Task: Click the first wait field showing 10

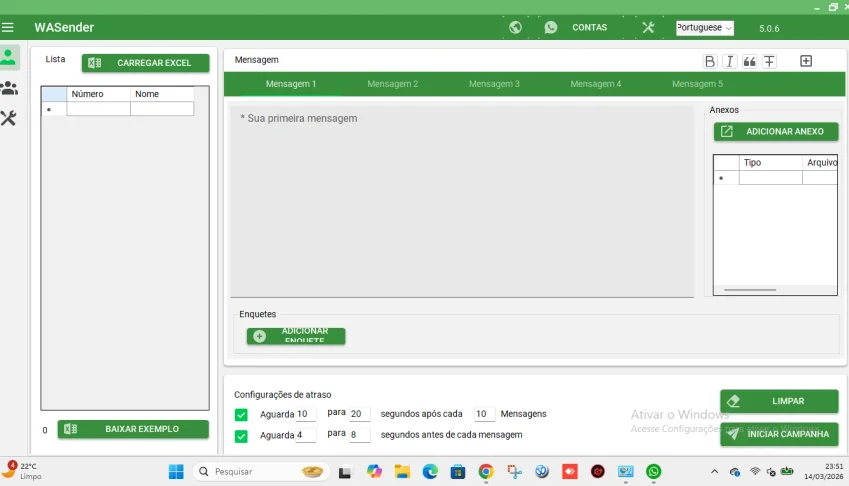Action: point(305,414)
